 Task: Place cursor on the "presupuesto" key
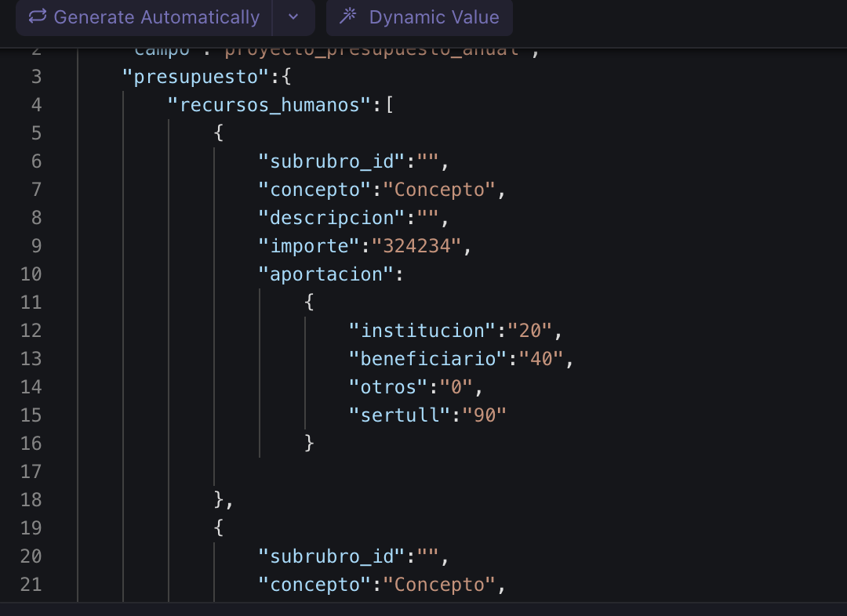(x=196, y=77)
